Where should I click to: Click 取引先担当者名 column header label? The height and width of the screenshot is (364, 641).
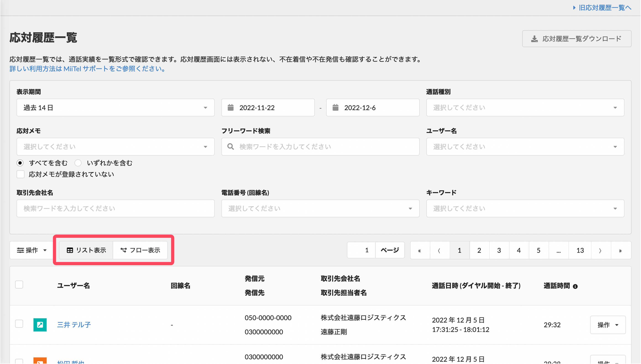(344, 293)
